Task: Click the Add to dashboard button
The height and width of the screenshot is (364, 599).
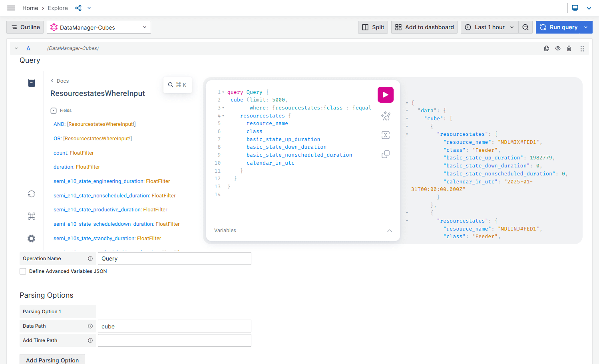Action: tap(424, 27)
